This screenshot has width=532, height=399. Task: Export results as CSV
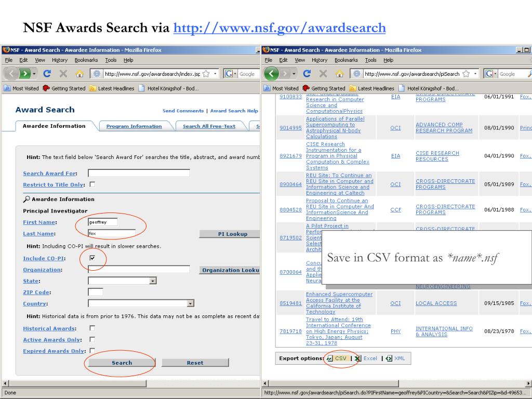tap(337, 358)
